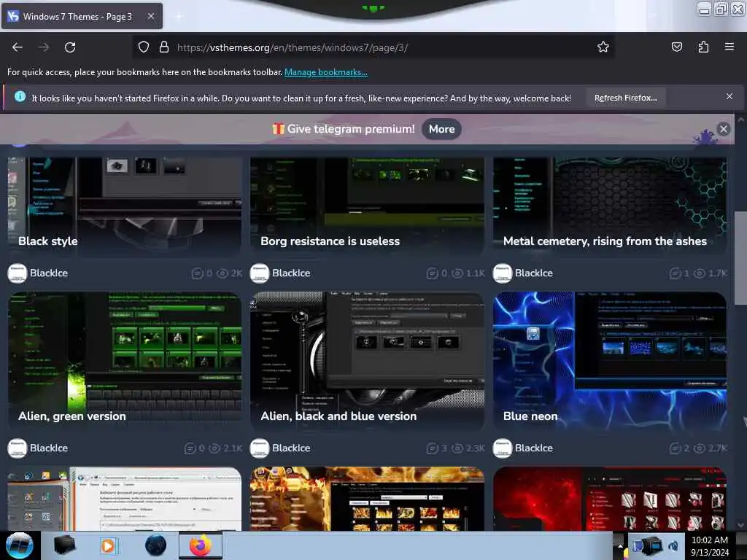This screenshot has width=747, height=560.
Task: Click BlackIce author under Alien green version
Action: tap(49, 448)
